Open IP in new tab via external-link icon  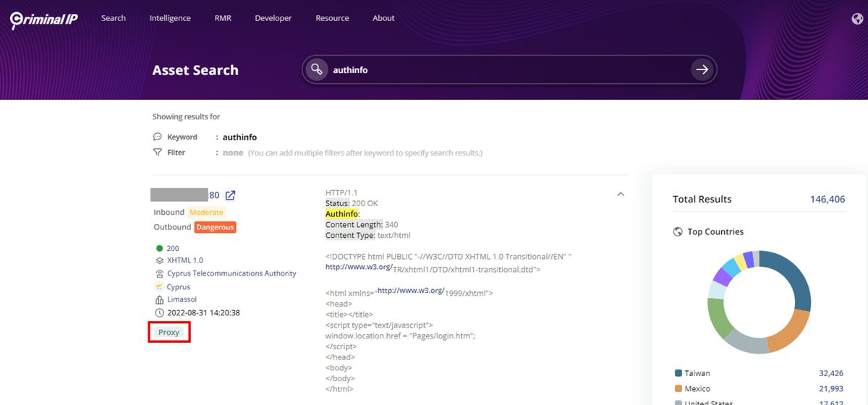click(230, 195)
